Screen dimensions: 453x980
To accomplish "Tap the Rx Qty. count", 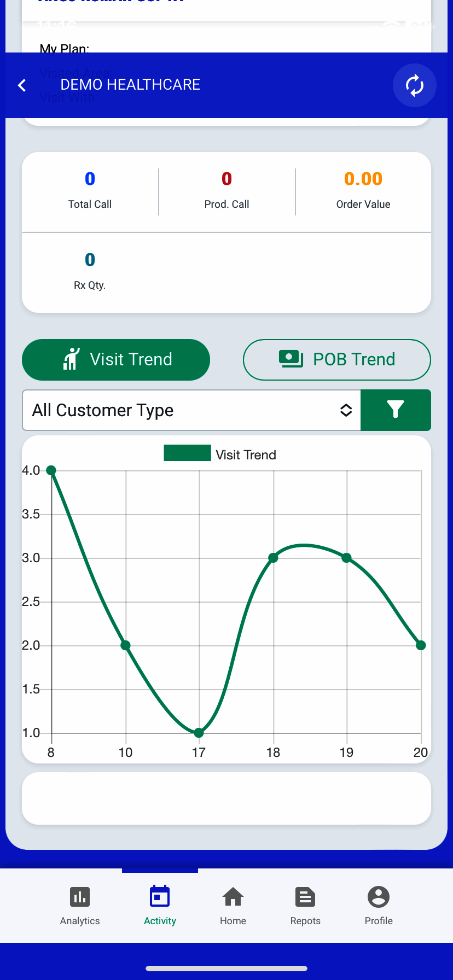I will coord(90,260).
